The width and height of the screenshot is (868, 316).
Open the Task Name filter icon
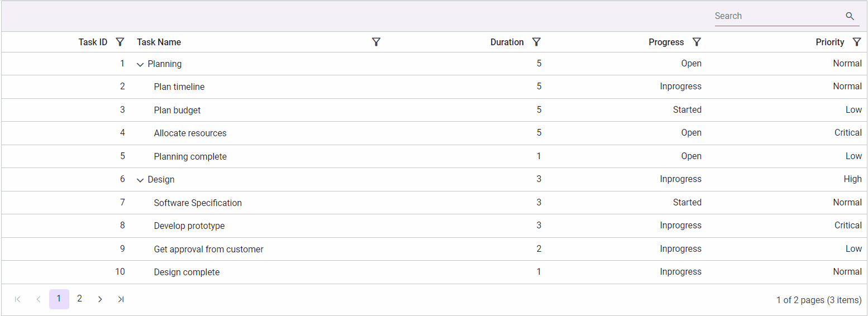click(376, 42)
